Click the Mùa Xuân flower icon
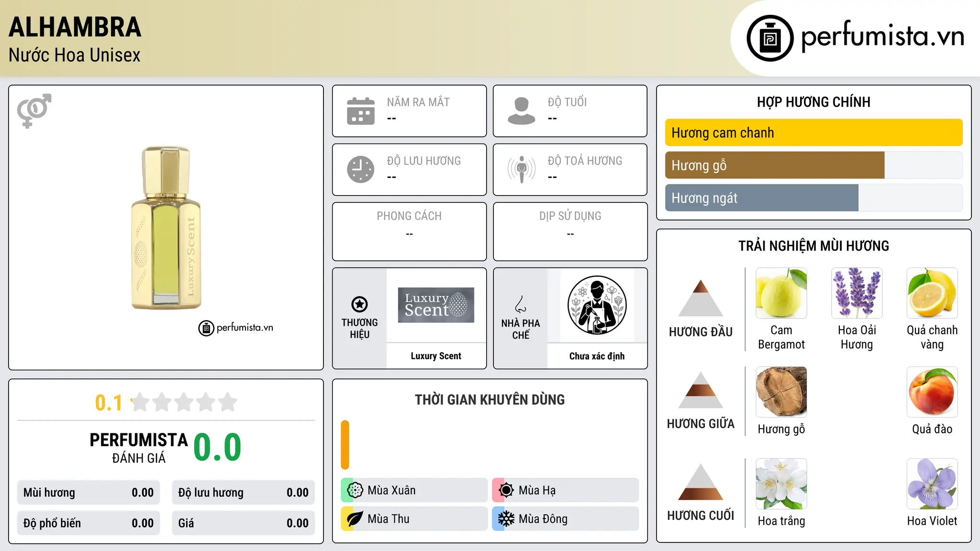 pyautogui.click(x=355, y=490)
